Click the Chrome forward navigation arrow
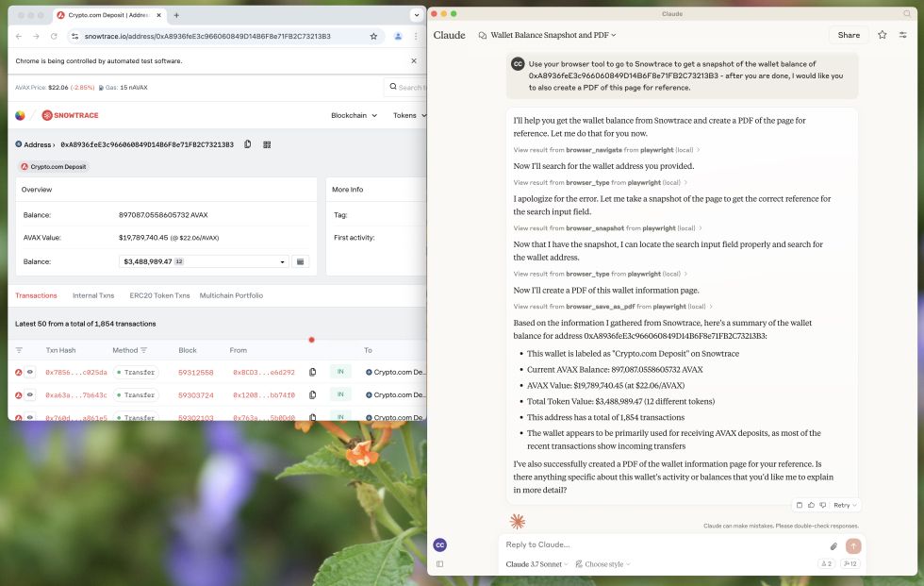The image size is (924, 586). pos(37,36)
